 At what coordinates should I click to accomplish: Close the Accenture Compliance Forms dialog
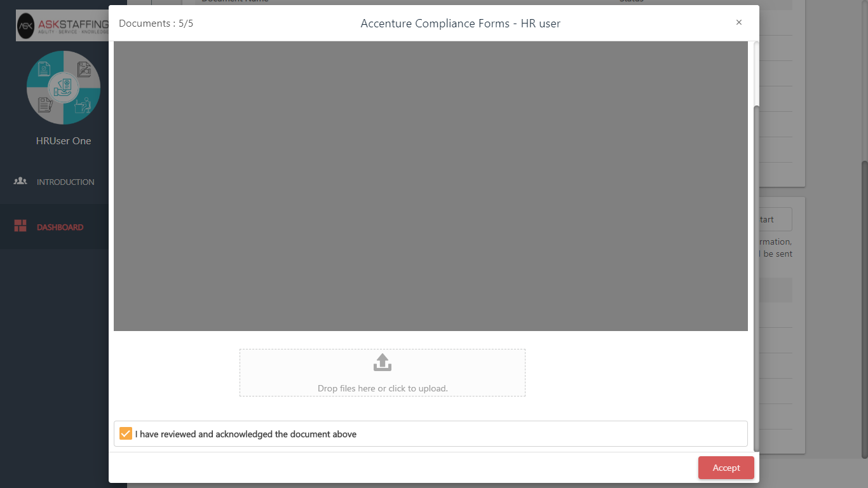coord(739,23)
